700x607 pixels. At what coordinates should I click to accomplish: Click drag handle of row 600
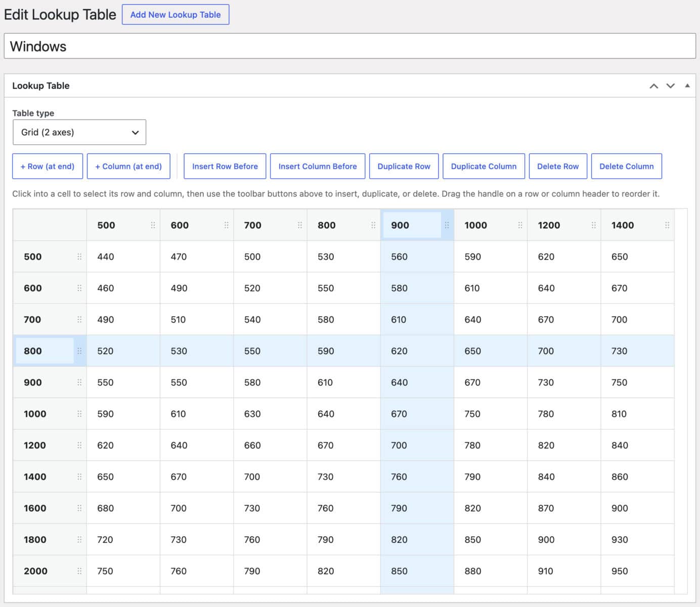[79, 288]
